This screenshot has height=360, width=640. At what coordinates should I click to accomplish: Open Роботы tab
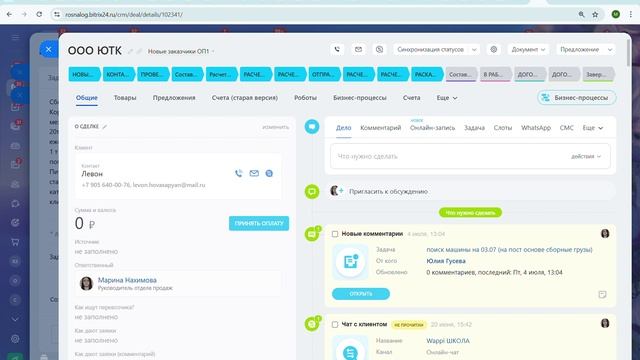pyautogui.click(x=305, y=98)
